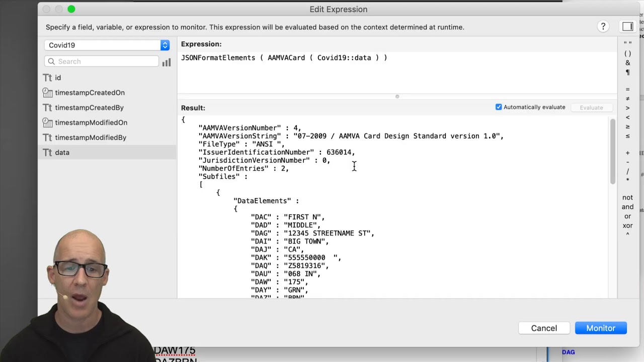Uncheck Automatically evaluate checkbox
The image size is (644, 362).
(x=499, y=107)
